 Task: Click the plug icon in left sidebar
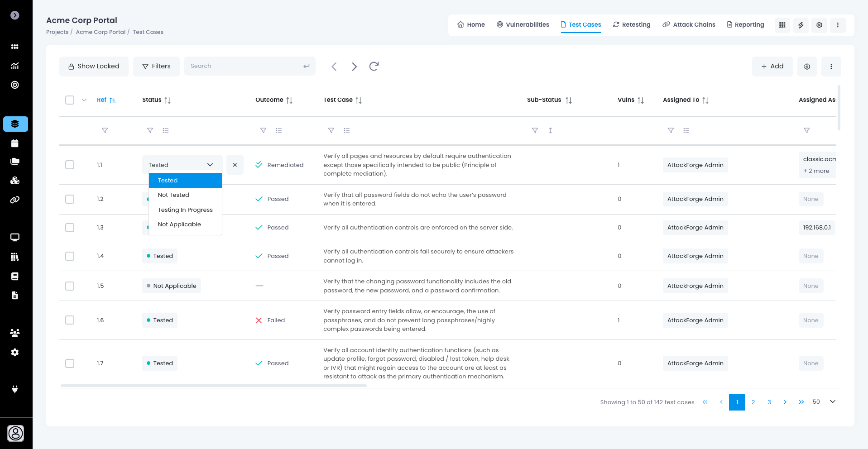click(x=15, y=389)
